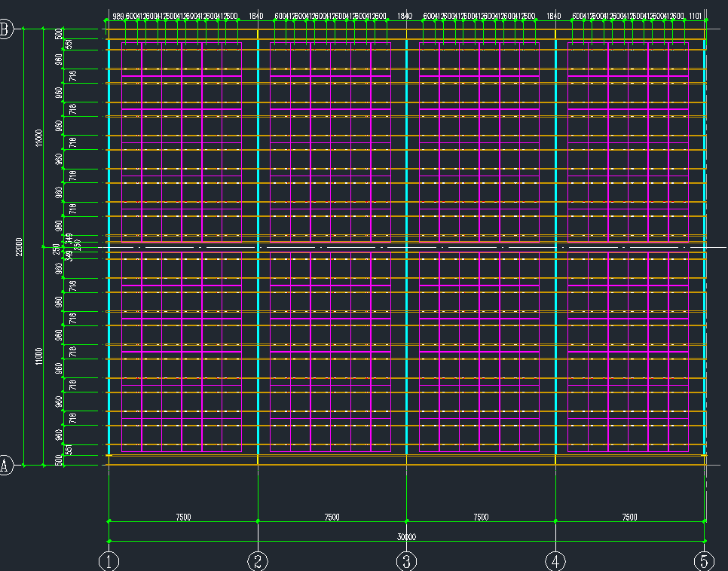Select grid axis bubble 2
The image size is (728, 571).
[258, 561]
